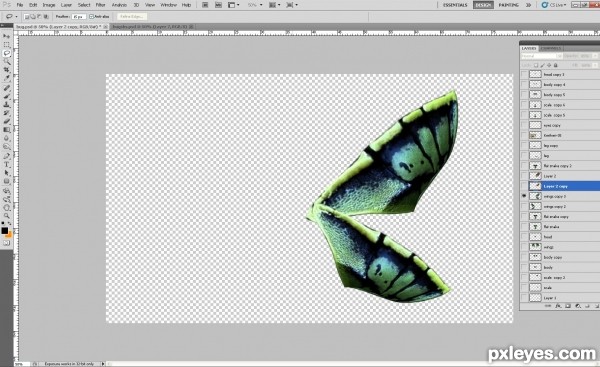This screenshot has width=600, height=367.
Task: Select the Eyedropper tool
Action: (7, 78)
